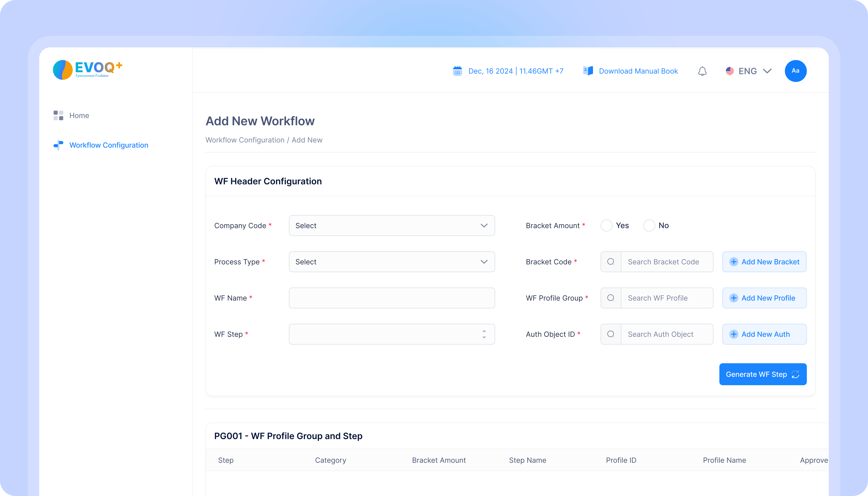Click the search magnifier beside Auth Object ID

(x=611, y=334)
